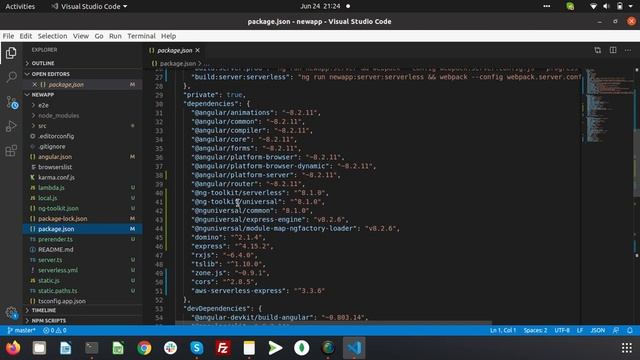Open the View menu
The image size is (640, 360).
click(x=81, y=36)
